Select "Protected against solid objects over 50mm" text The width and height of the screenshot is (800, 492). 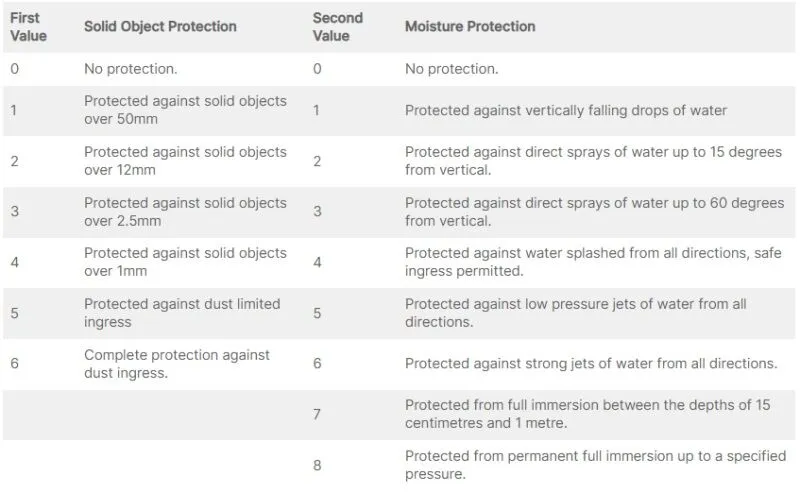coord(185,110)
